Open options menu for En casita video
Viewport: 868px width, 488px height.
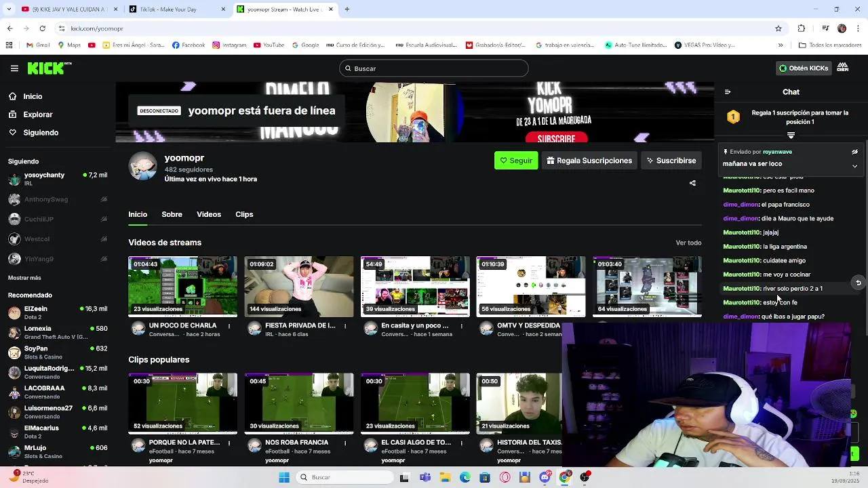pyautogui.click(x=461, y=326)
